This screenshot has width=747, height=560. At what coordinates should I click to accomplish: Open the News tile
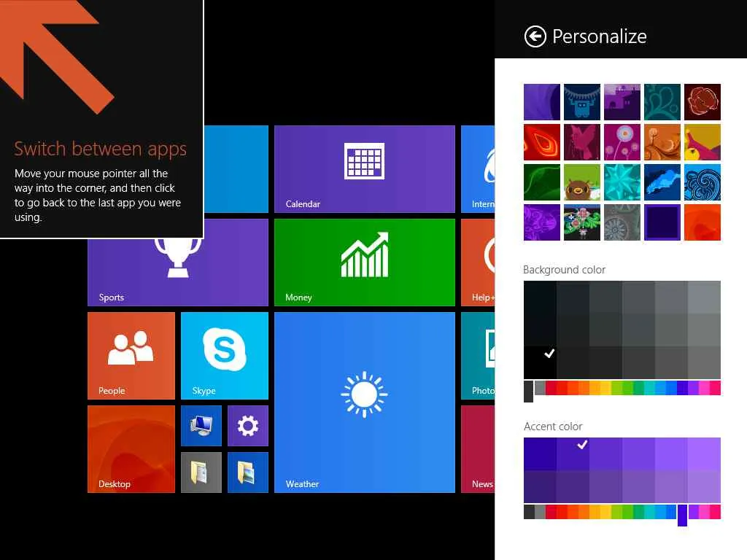point(478,449)
